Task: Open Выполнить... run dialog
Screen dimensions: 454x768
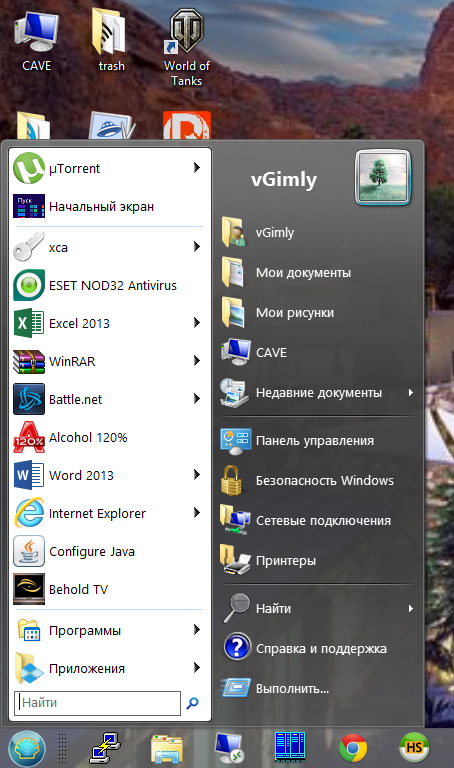Action: coord(318,689)
